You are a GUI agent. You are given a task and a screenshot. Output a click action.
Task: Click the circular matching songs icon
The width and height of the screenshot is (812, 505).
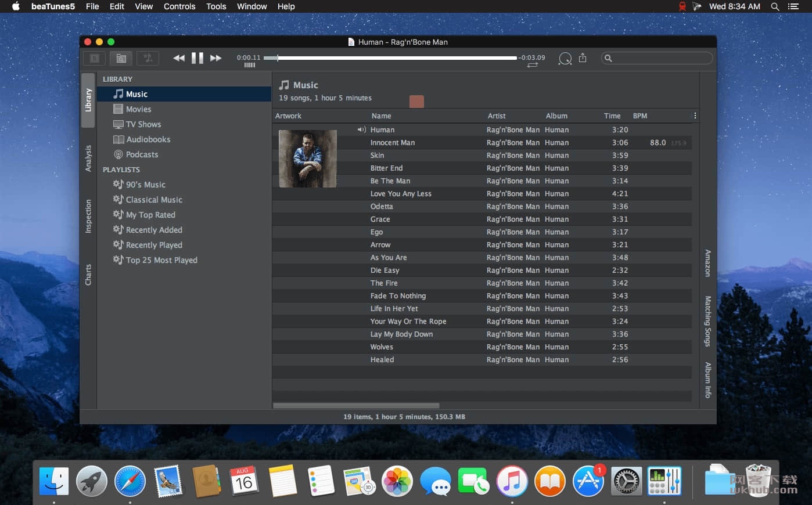coord(565,59)
